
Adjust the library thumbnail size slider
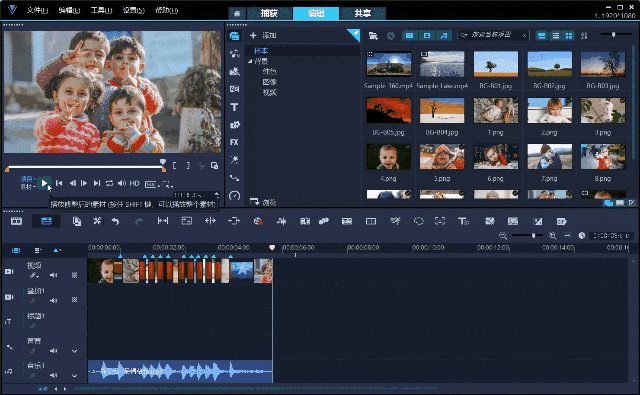click(x=616, y=35)
